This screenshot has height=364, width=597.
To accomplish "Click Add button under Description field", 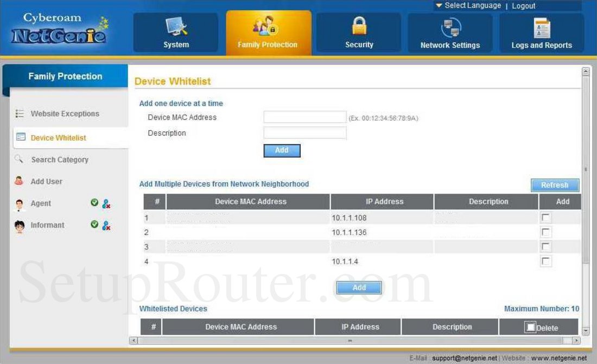I will [282, 150].
